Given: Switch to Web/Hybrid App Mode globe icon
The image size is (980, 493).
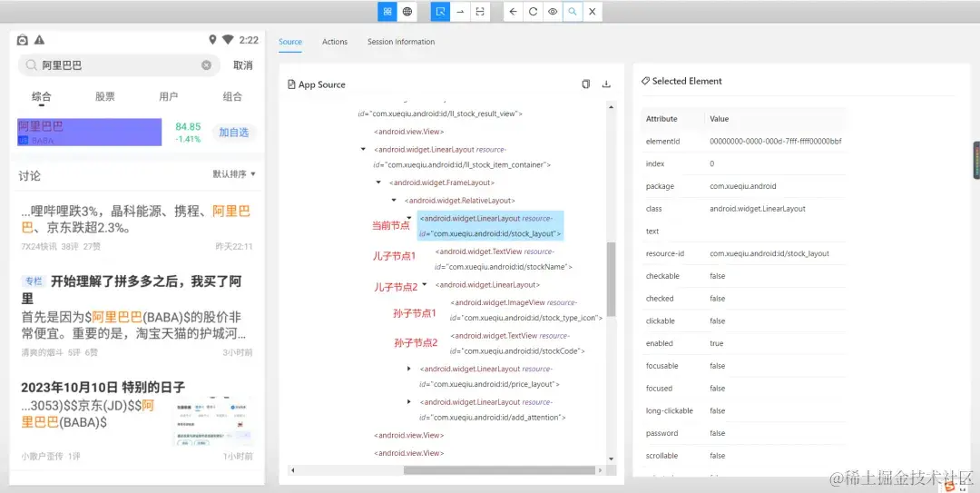Looking at the screenshot, I should click(x=407, y=11).
